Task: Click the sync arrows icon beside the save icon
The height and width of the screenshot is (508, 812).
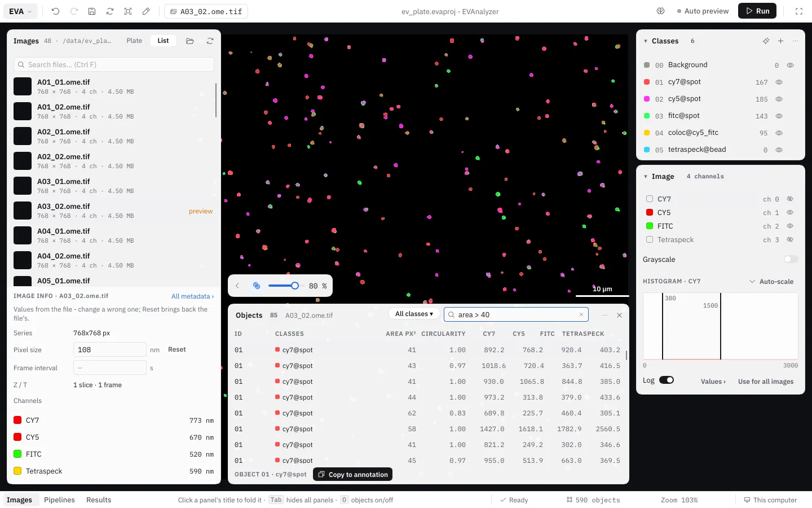Action: coord(110,11)
